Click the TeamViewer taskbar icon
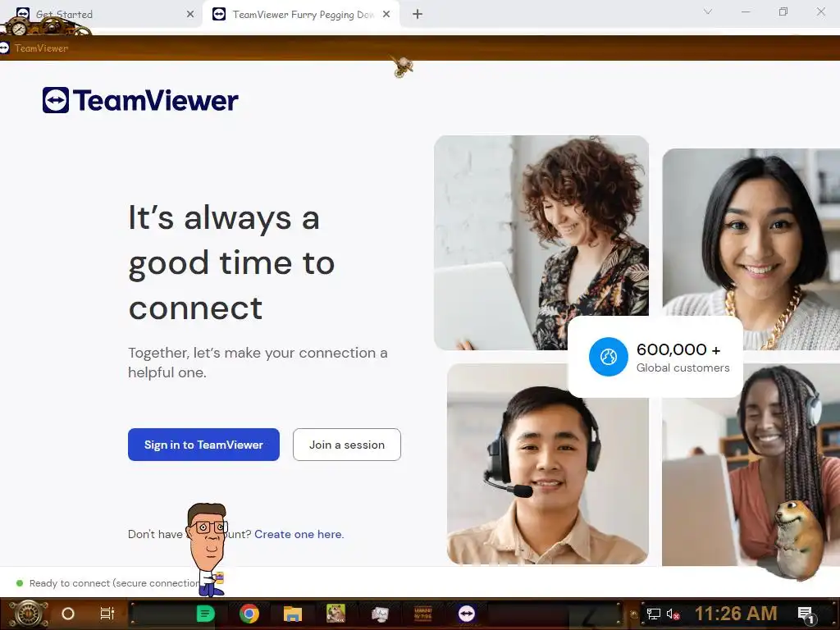 [467, 614]
